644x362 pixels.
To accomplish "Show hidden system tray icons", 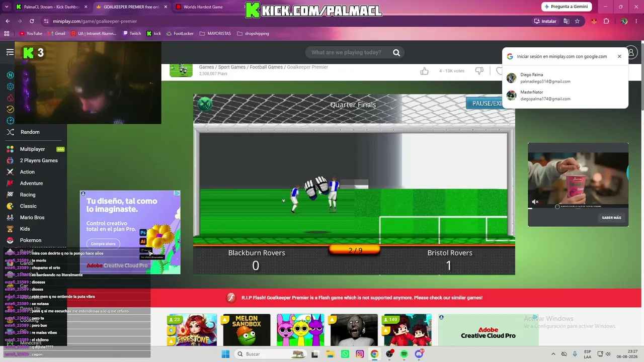I will [553, 354].
